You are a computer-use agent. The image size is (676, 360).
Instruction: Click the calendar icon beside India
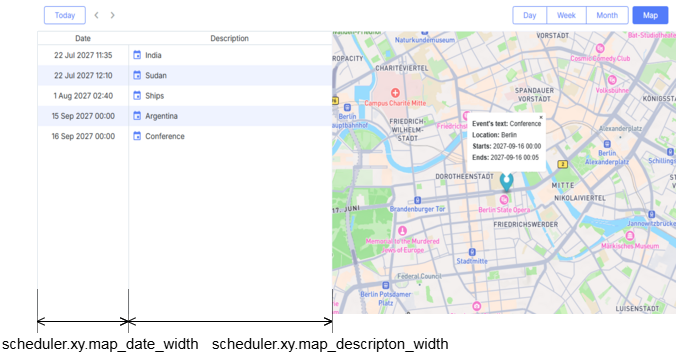tap(137, 55)
